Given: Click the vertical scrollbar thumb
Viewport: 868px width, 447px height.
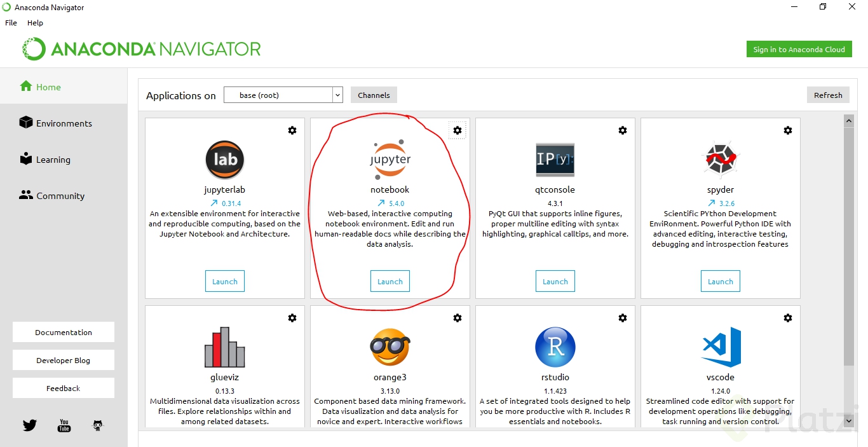Looking at the screenshot, I should tap(848, 246).
